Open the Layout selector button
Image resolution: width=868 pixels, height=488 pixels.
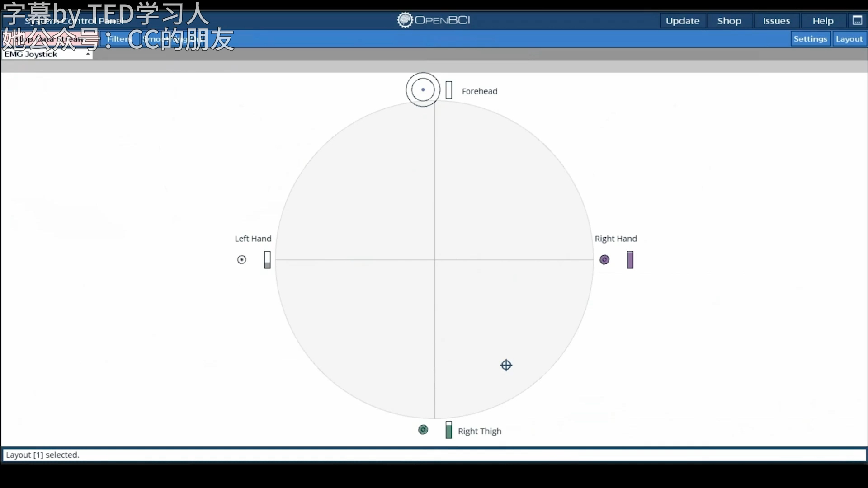849,39
